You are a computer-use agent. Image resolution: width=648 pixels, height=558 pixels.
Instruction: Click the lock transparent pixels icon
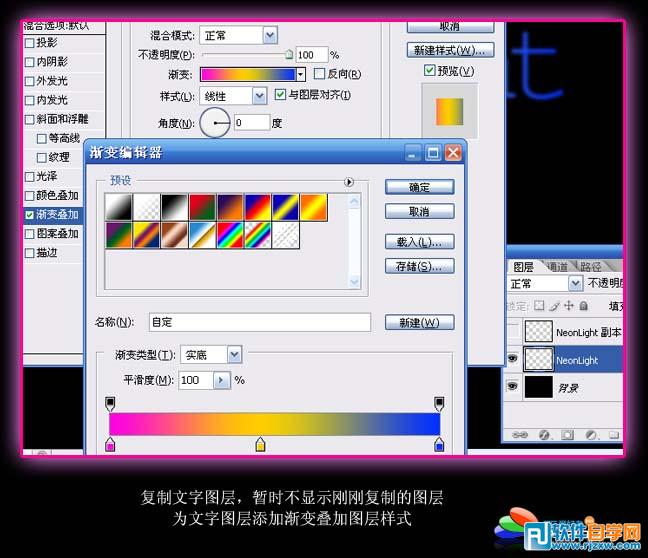tap(539, 306)
